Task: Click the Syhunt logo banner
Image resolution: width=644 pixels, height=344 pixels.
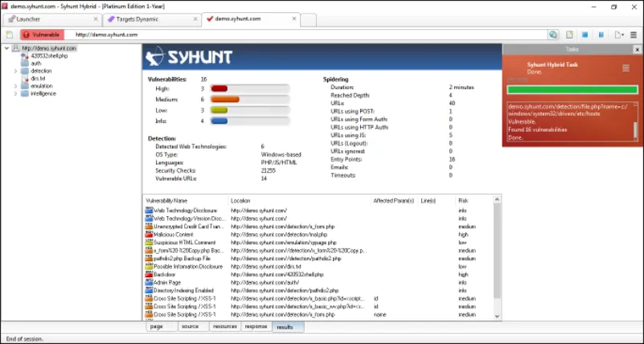Action: click(322, 56)
